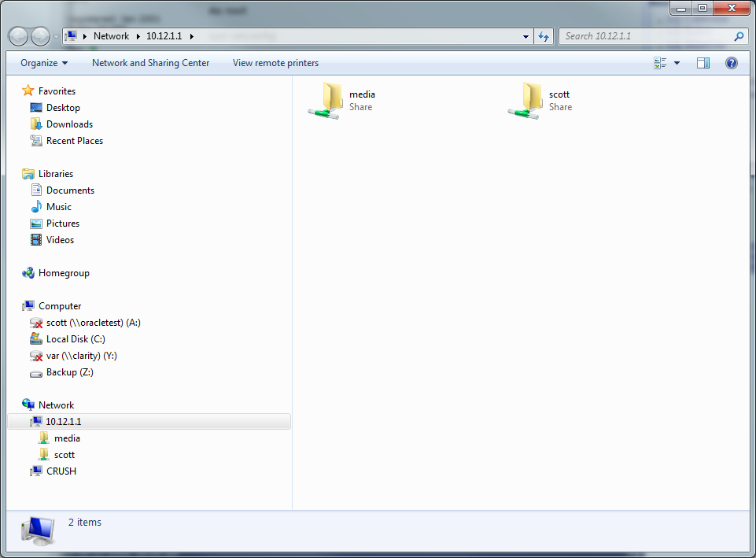
Task: Click Network and Sharing Center
Action: click(150, 63)
